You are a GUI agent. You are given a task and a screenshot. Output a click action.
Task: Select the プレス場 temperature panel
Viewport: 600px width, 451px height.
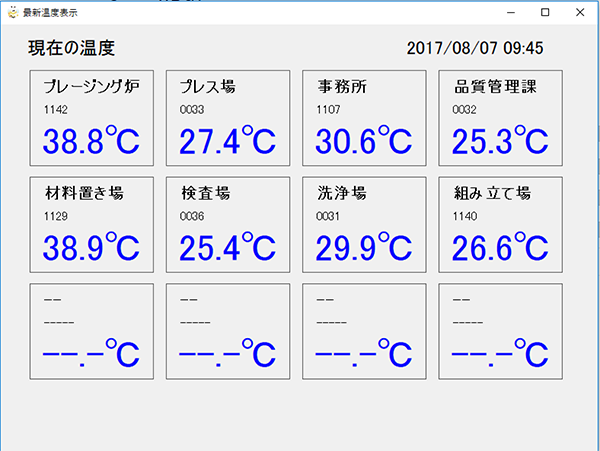pyautogui.click(x=228, y=118)
